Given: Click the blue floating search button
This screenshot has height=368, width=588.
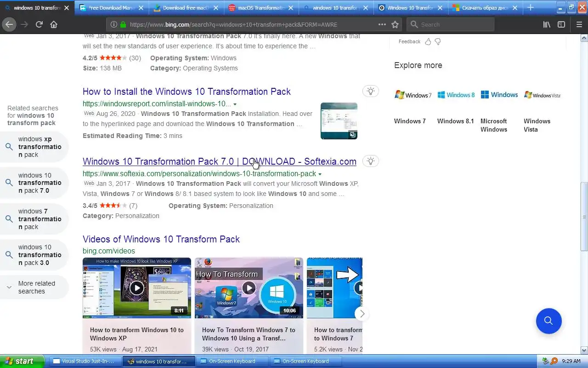Looking at the screenshot, I should click(x=548, y=321).
